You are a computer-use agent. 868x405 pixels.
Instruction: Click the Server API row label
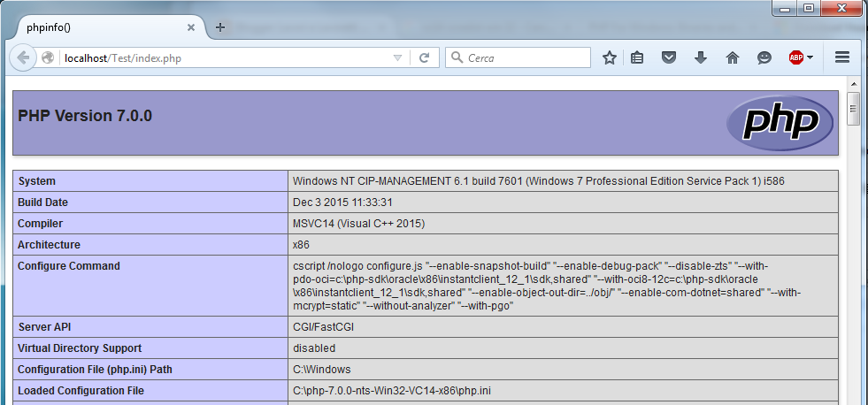(45, 327)
